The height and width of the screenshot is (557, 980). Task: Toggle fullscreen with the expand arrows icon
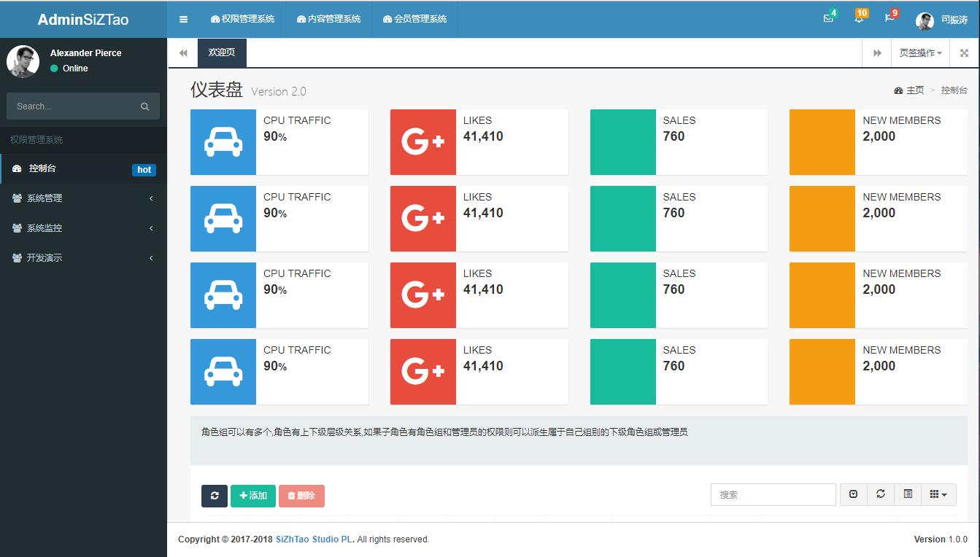pyautogui.click(x=964, y=53)
